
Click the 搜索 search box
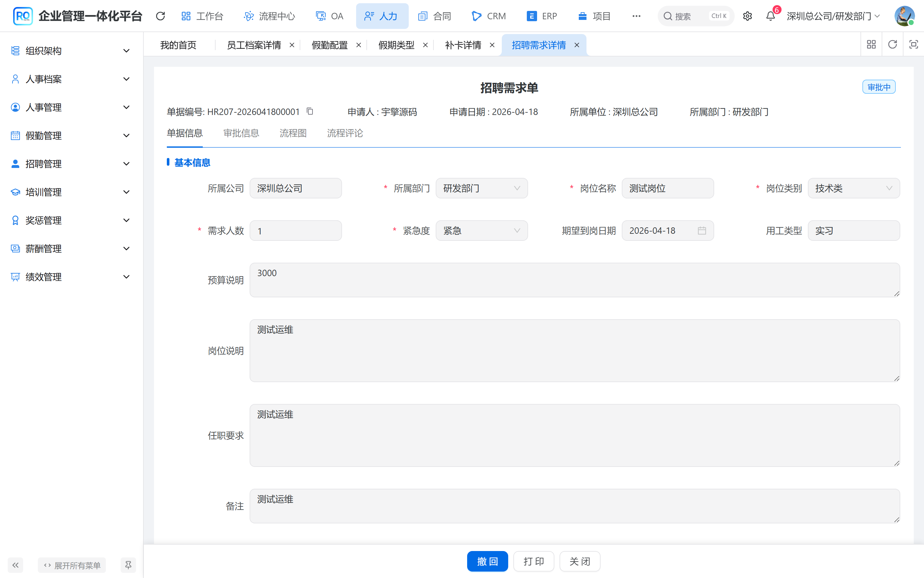pos(696,16)
